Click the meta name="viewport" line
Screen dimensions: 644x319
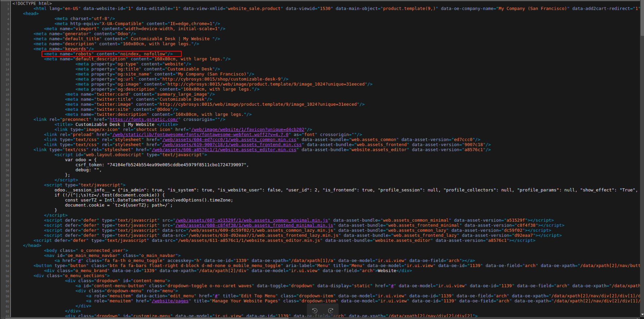pos(135,29)
